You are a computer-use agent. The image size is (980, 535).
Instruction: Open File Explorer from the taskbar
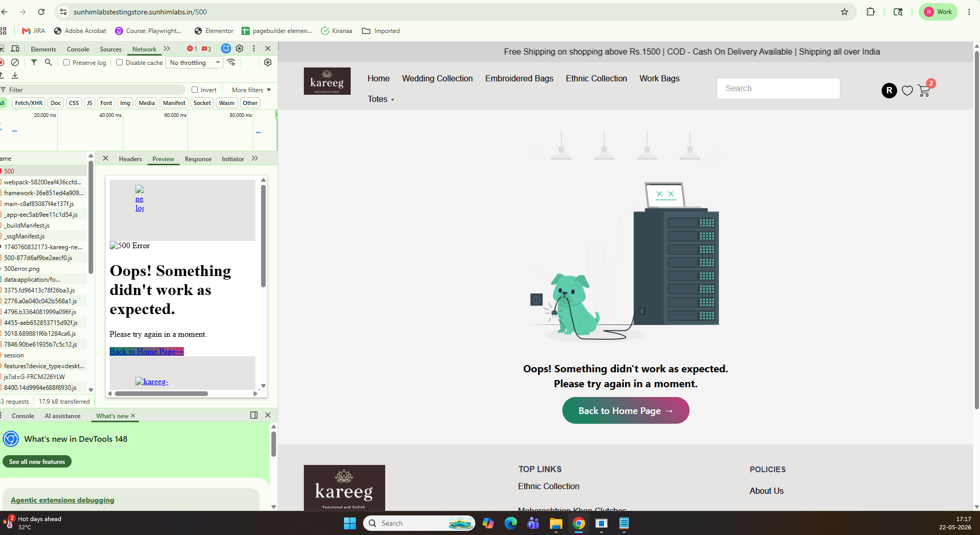coord(556,523)
